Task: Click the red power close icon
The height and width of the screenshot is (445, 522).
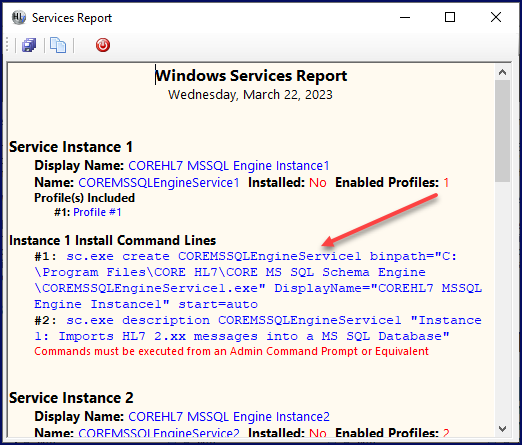Action: (x=103, y=45)
